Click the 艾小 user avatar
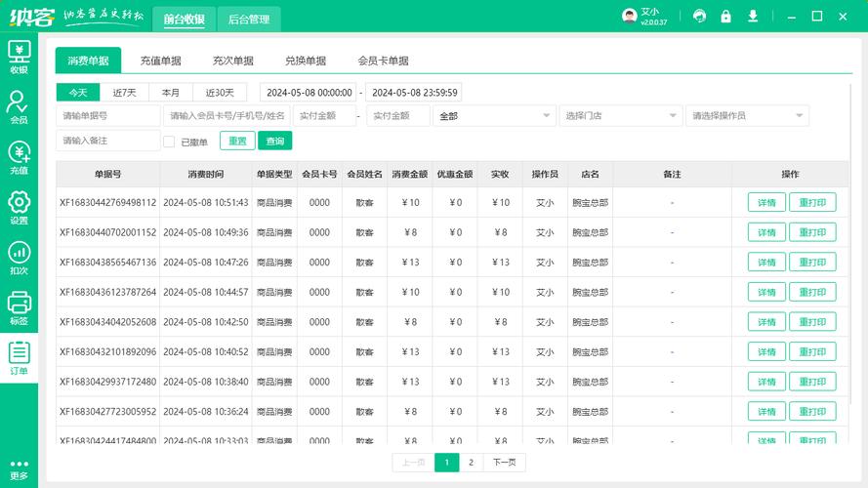 [629, 16]
